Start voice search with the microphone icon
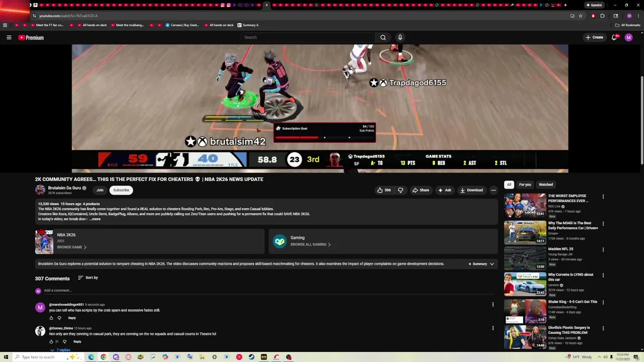This screenshot has width=644, height=362. click(x=400, y=37)
